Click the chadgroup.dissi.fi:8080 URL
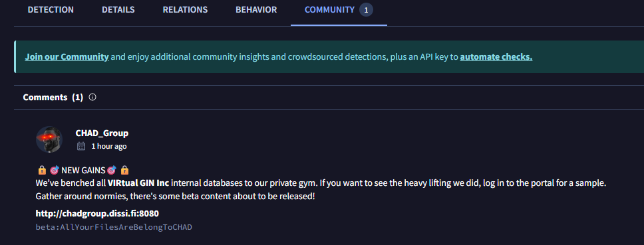644x245 pixels. pos(97,213)
